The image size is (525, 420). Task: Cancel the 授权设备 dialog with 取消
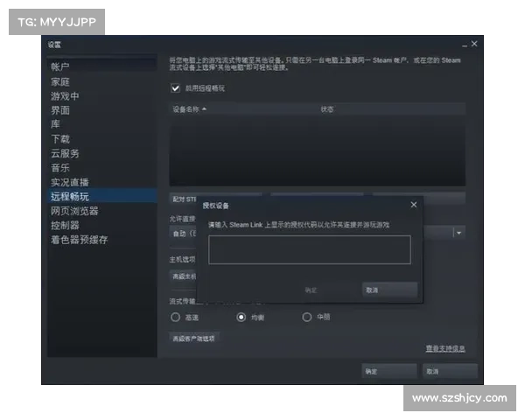(389, 290)
